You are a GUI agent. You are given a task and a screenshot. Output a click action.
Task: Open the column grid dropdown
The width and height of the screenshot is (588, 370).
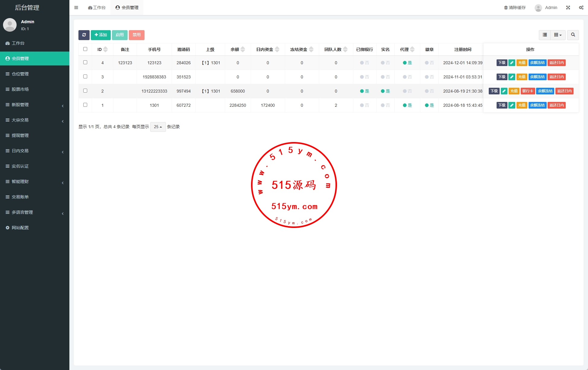point(558,35)
